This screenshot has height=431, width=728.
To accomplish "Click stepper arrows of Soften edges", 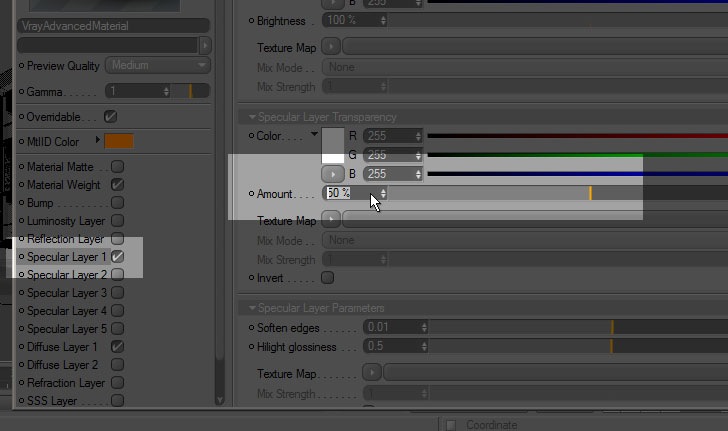I will click(424, 327).
